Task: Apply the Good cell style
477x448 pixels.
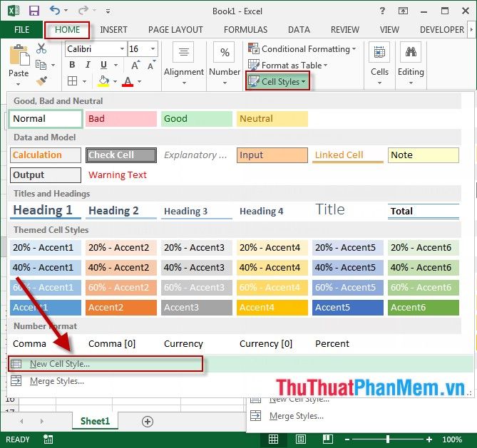Action: tap(197, 118)
